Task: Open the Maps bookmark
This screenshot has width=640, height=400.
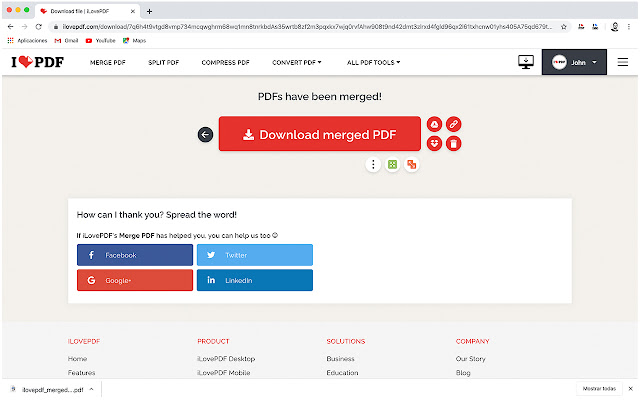Action: tap(134, 40)
